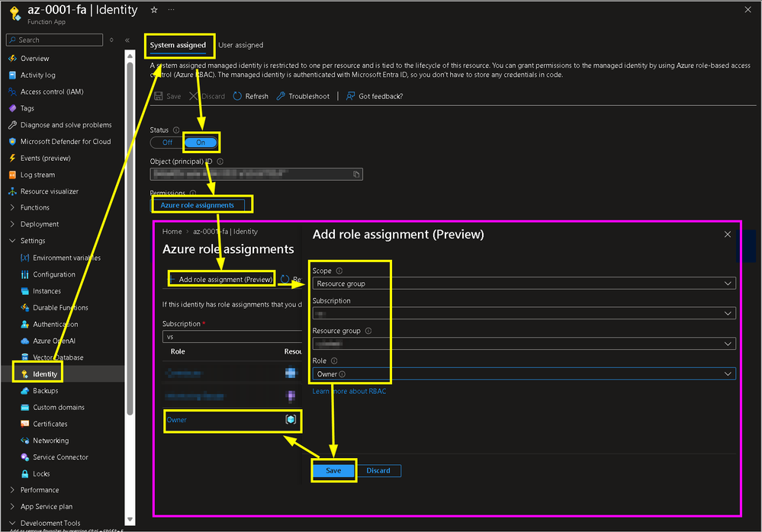Switch Status toggle to Off

point(167,143)
